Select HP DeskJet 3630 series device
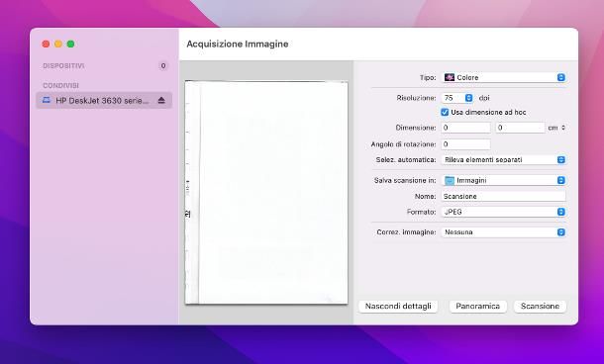Screen dimensions: 604x364 [104, 101]
